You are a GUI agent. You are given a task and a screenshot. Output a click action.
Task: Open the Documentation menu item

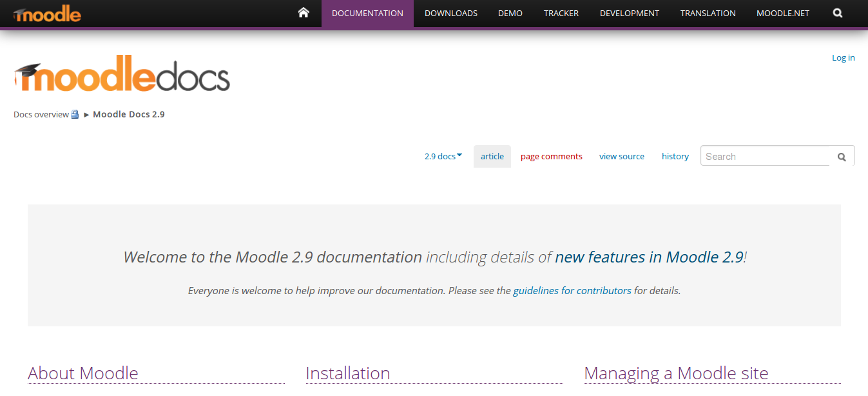[367, 13]
